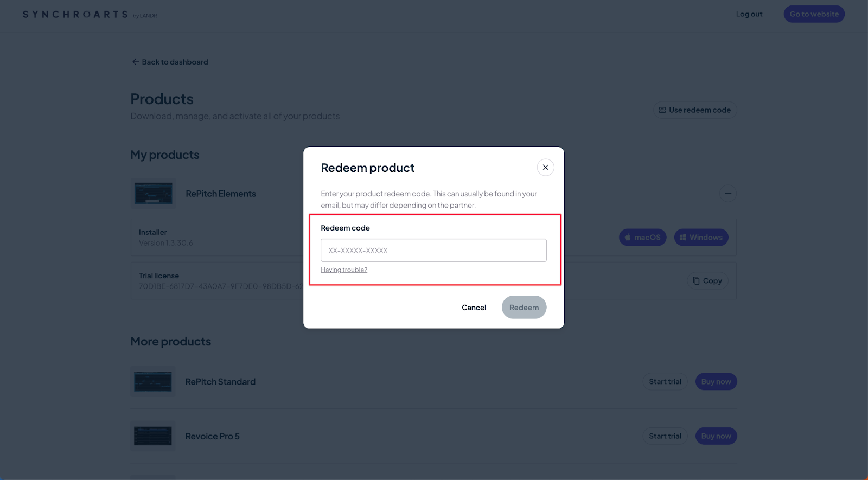Viewport: 868px width, 480px height.
Task: Open RePitch Elements product thumbnail
Action: pyautogui.click(x=153, y=194)
